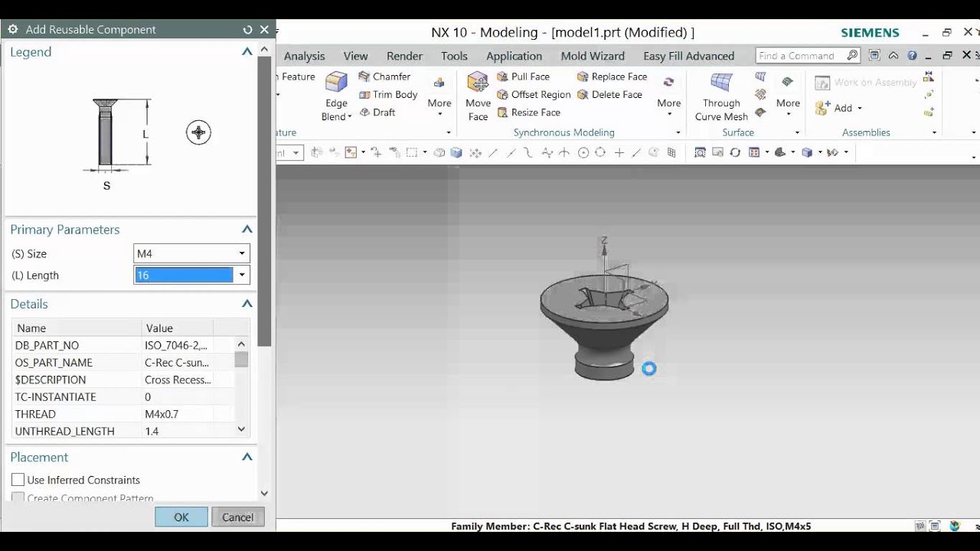Viewport: 980px width, 551px height.
Task: Open the (L) Length dropdown arrow
Action: click(242, 275)
